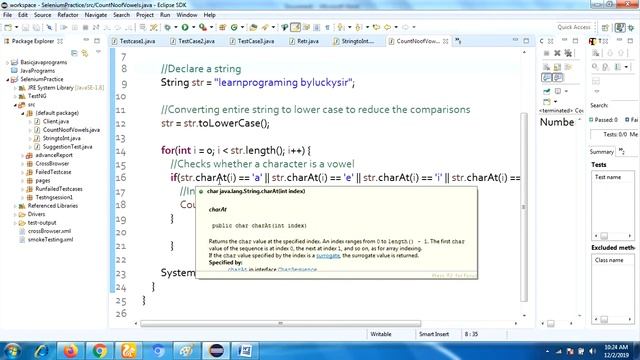Toggle Pin Console icon
Screen dimensions: 640x360
(x=547, y=91)
